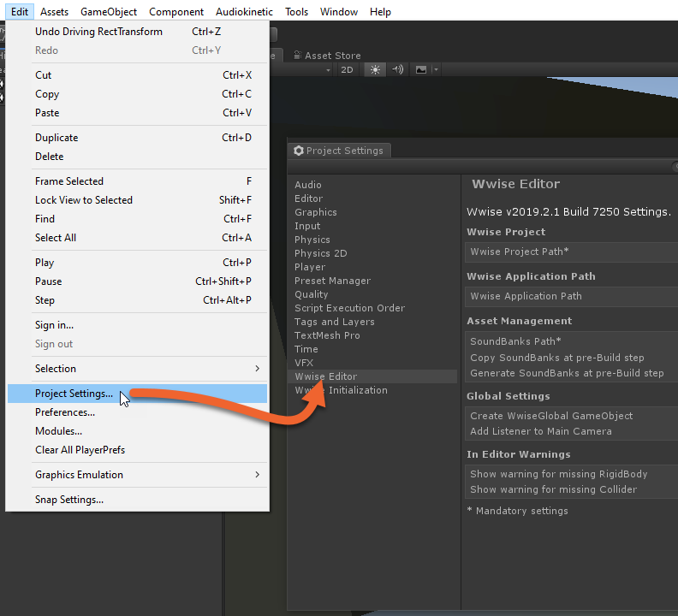
Task: Open the Asset Store tab
Action: [327, 56]
